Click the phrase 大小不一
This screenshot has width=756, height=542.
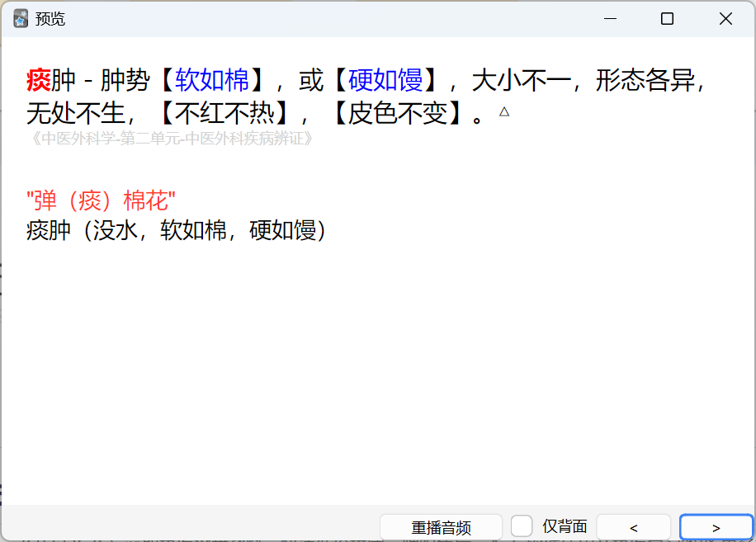tap(522, 80)
